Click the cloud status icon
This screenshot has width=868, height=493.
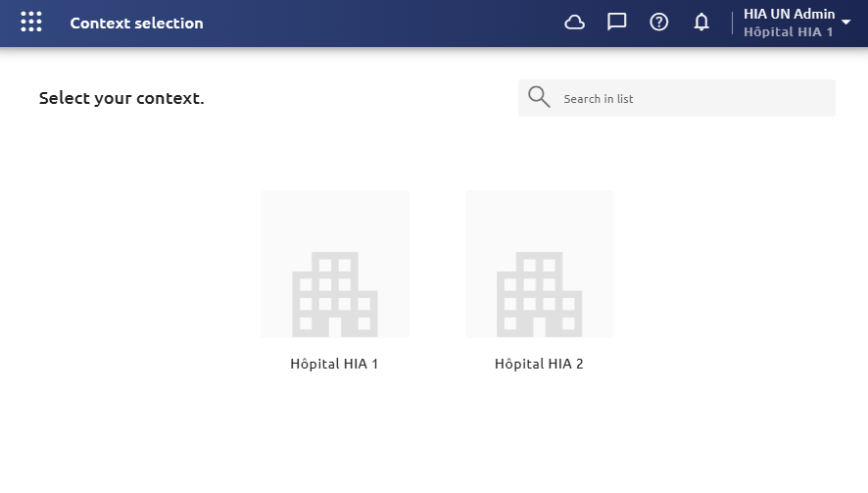point(574,23)
